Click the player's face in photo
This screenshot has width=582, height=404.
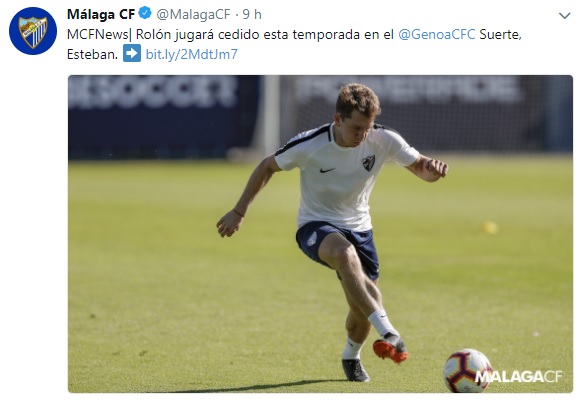(x=353, y=130)
